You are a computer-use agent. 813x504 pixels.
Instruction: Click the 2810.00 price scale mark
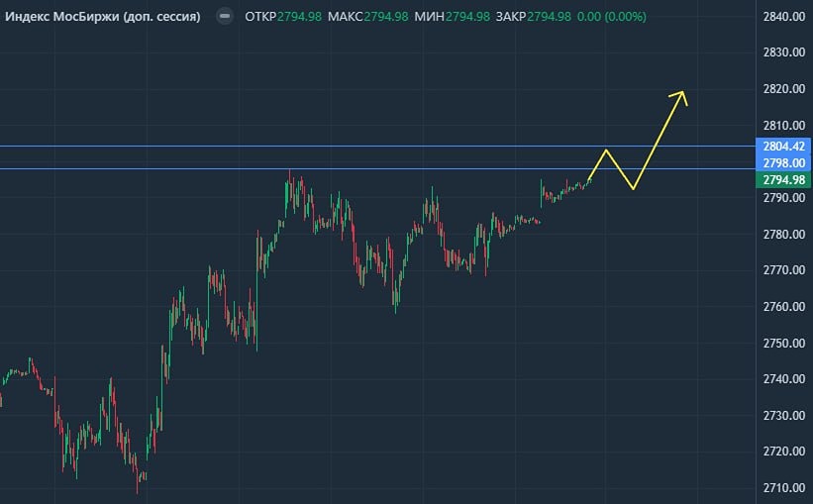tap(784, 125)
